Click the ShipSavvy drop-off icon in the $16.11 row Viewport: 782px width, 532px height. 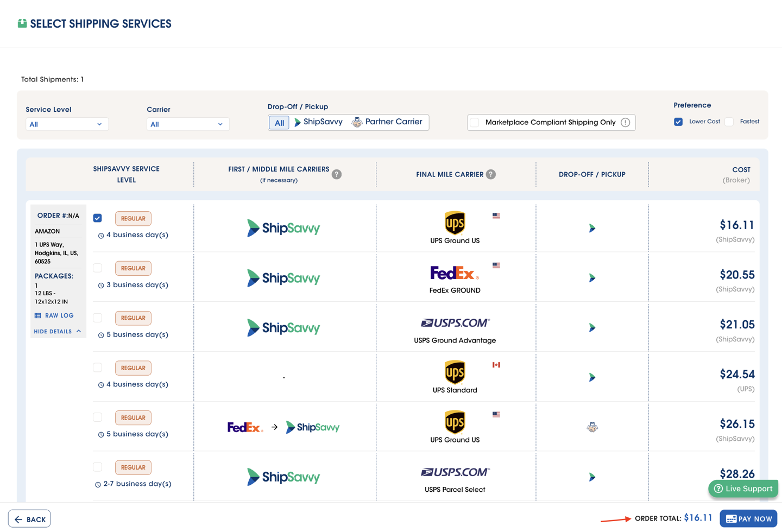coord(592,228)
